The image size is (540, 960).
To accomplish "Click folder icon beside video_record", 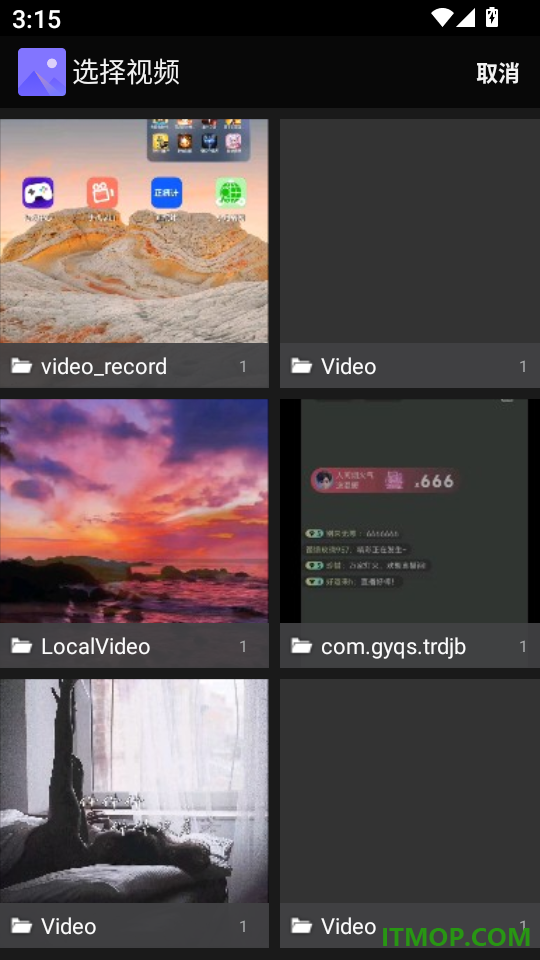I will 21,366.
